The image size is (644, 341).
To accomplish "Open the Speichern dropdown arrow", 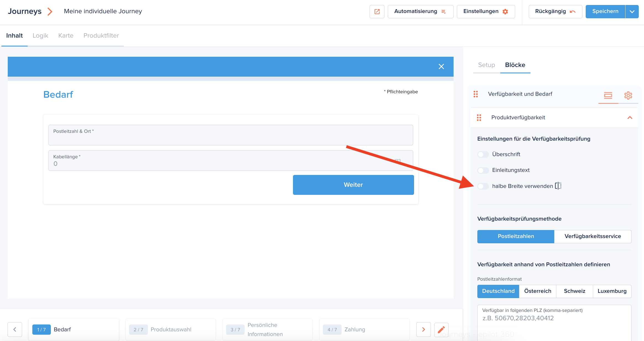I will (x=632, y=12).
